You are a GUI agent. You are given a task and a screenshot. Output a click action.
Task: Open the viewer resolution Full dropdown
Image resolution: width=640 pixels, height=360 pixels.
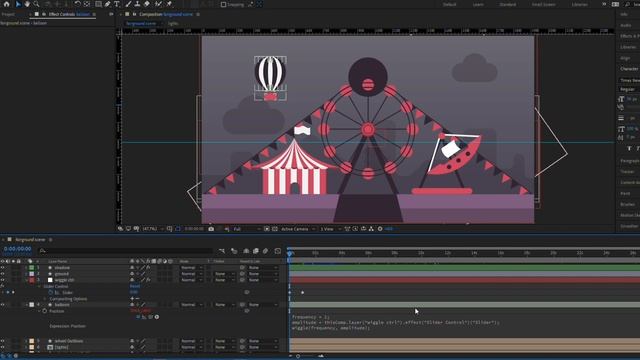coord(247,229)
